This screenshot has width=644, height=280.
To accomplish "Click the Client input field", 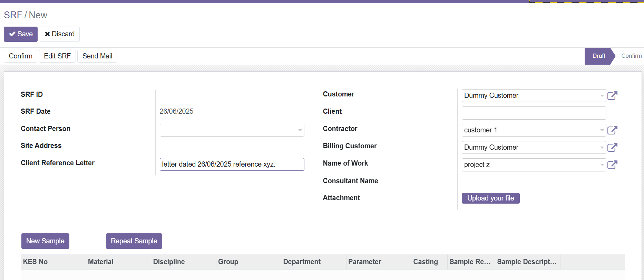I will 534,113.
